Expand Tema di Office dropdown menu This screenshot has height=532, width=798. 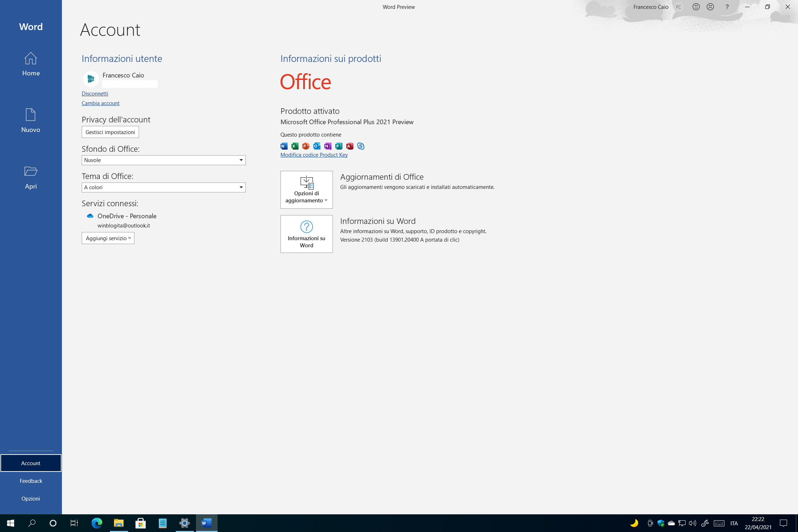241,187
